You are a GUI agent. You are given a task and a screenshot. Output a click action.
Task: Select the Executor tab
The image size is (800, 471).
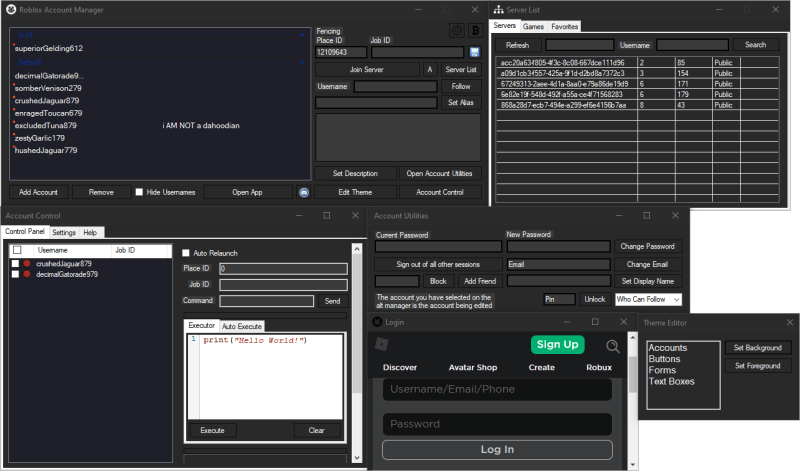coord(202,326)
